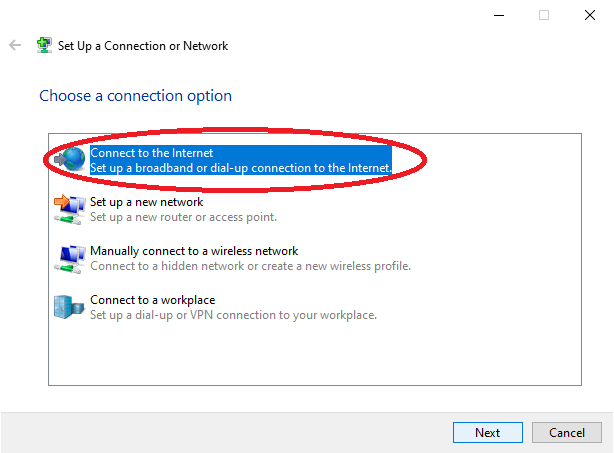Choose Manually connect to a wireless network

194,251
